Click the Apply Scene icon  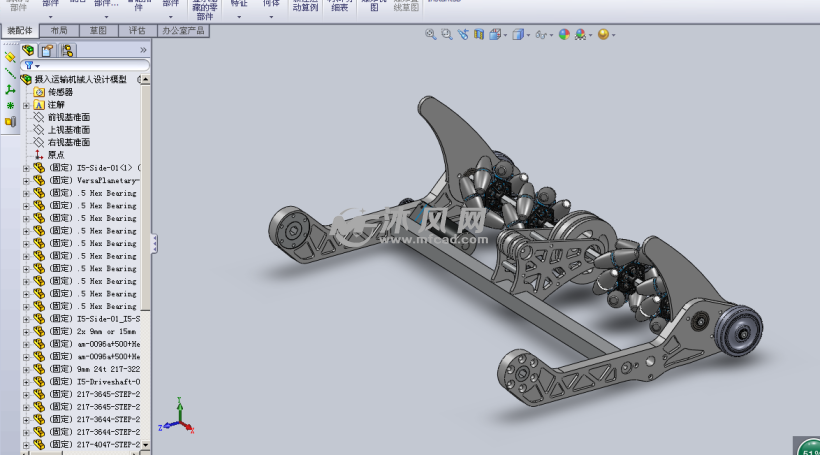(580, 35)
